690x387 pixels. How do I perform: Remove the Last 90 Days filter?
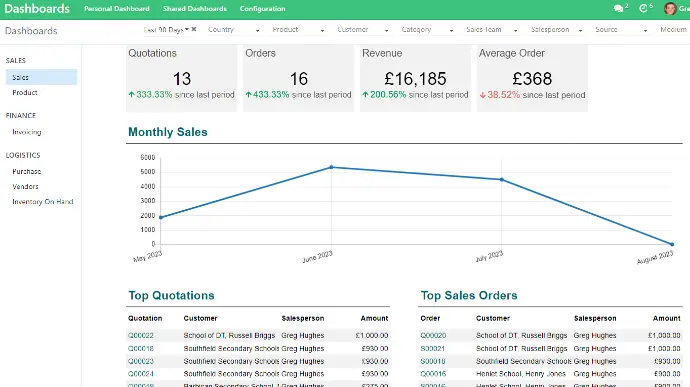click(194, 29)
